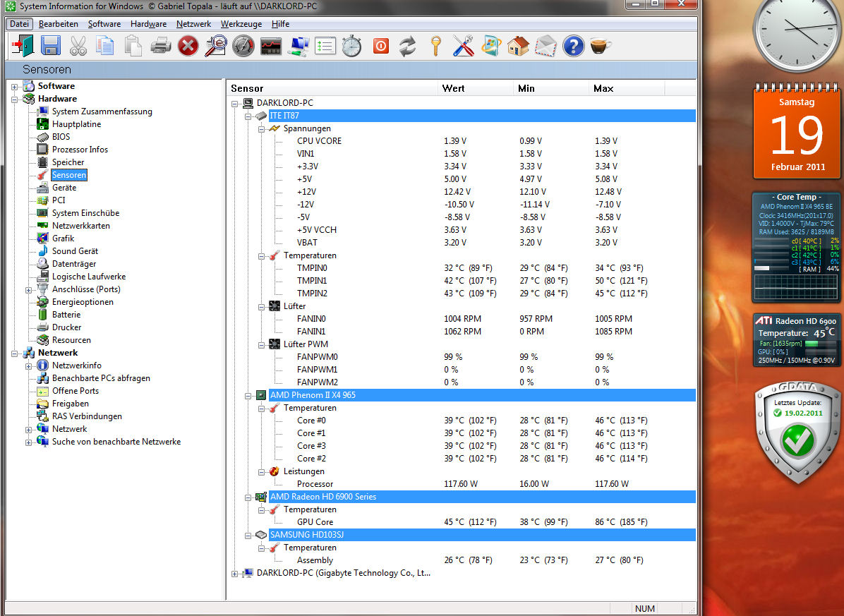Viewport: 844px width, 616px height.
Task: Select Prozessor Infos tree item
Action: pyautogui.click(x=80, y=150)
